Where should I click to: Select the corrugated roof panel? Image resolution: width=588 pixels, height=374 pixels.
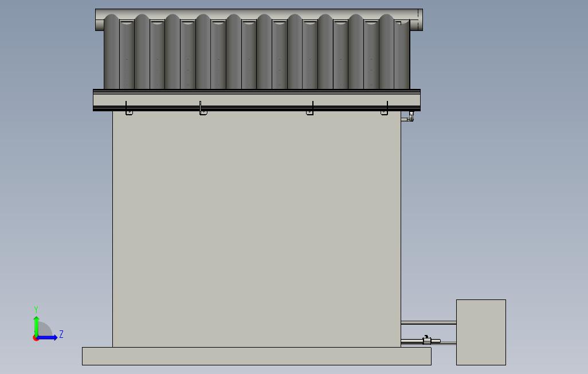point(257,53)
